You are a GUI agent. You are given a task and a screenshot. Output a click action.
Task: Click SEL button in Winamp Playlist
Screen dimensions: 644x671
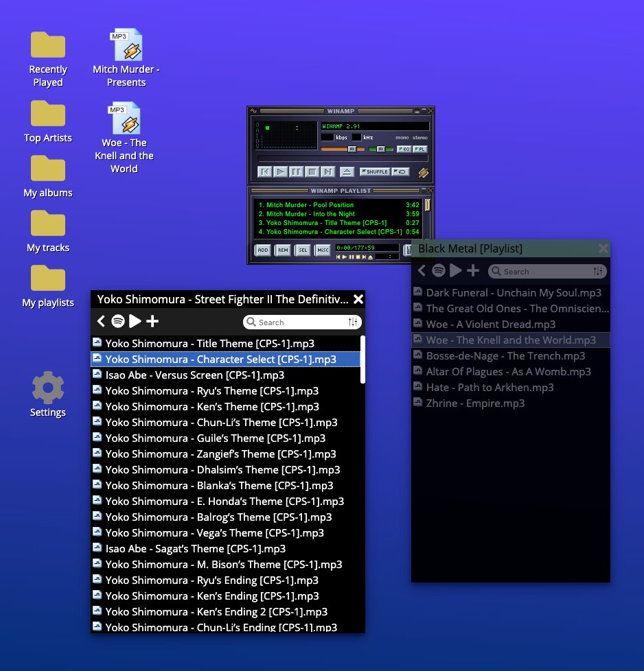click(x=303, y=250)
